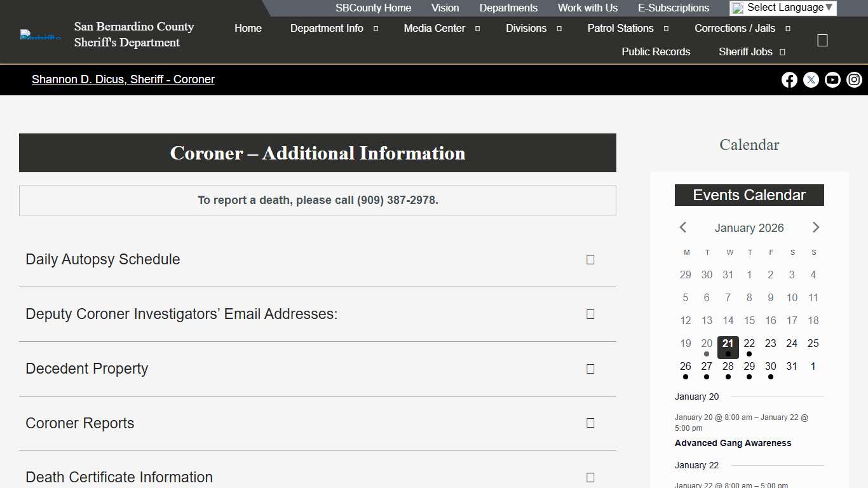Open the Advanced Gang Awareness event
Screen dimensions: 868x488
point(733,443)
